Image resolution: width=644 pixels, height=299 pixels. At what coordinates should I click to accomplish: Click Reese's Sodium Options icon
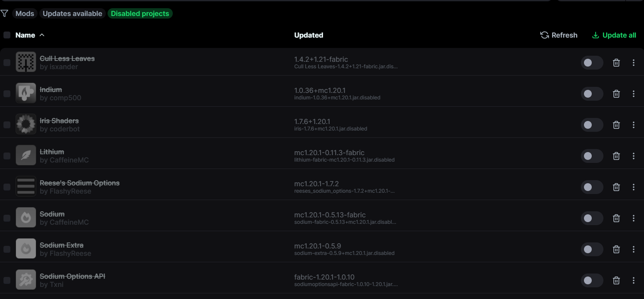click(x=26, y=186)
